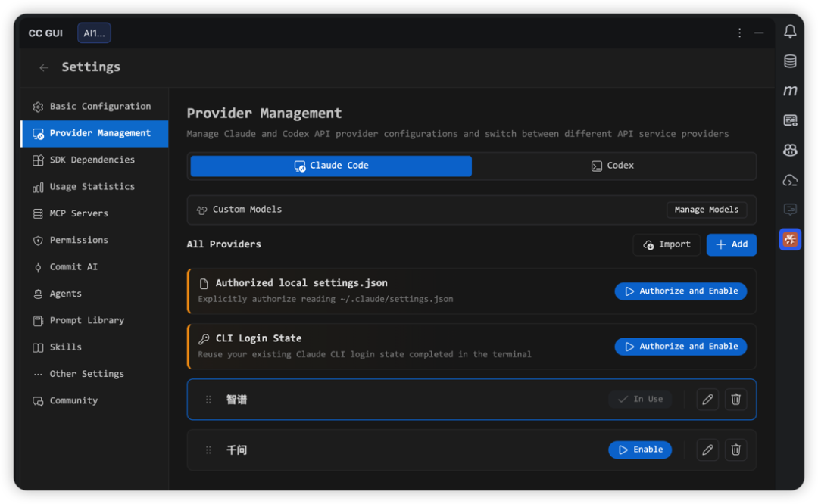Select the orange CC GUI plugin icon
Image resolution: width=818 pixels, height=504 pixels.
coord(790,239)
